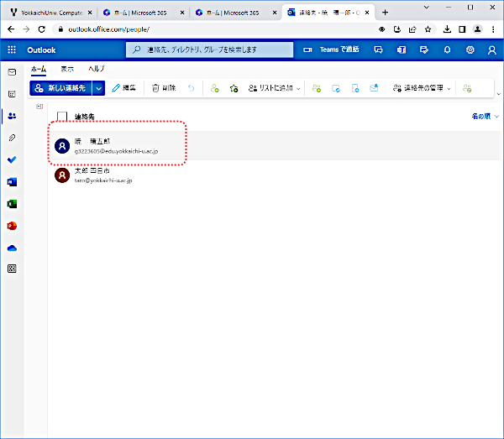This screenshot has height=439, width=504.
Task: Click the share page icon in address bar
Action: coord(412,29)
